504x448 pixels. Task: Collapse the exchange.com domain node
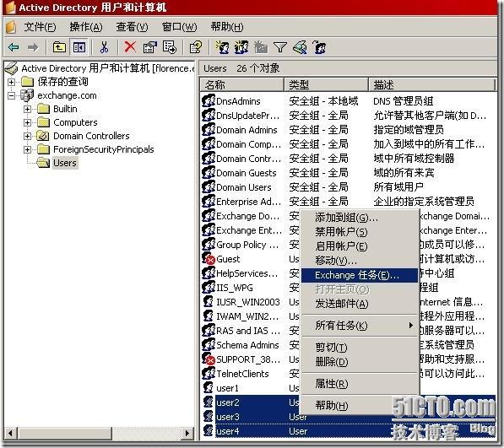click(x=12, y=95)
